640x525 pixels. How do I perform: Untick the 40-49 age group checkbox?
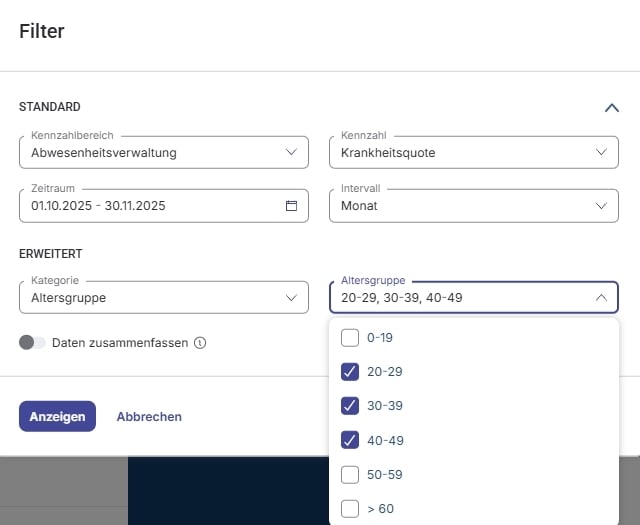(350, 440)
